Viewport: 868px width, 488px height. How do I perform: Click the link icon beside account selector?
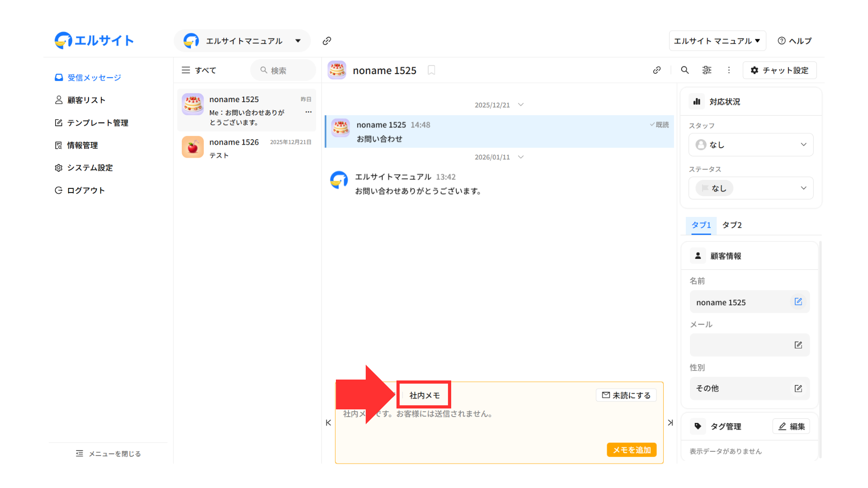point(327,41)
